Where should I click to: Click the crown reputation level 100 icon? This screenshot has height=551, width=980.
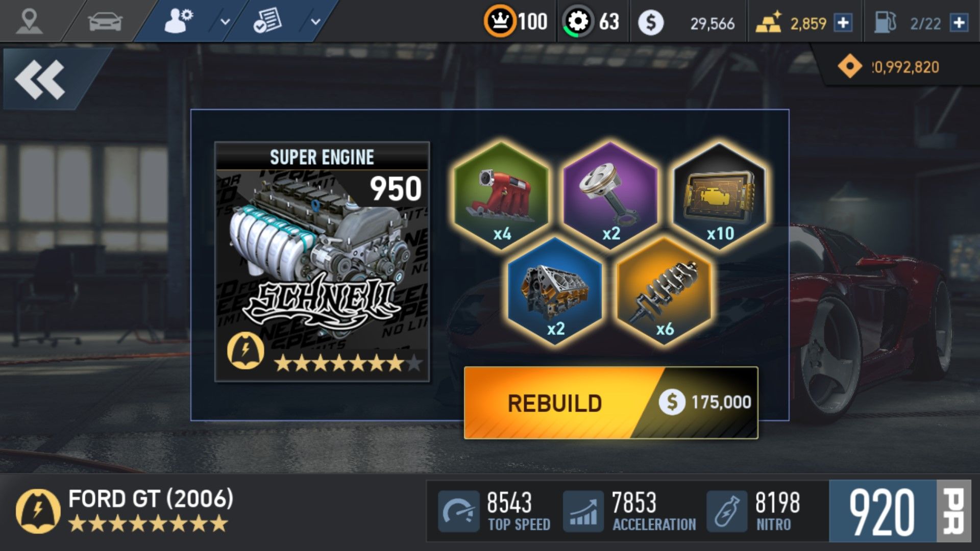pyautogui.click(x=500, y=21)
